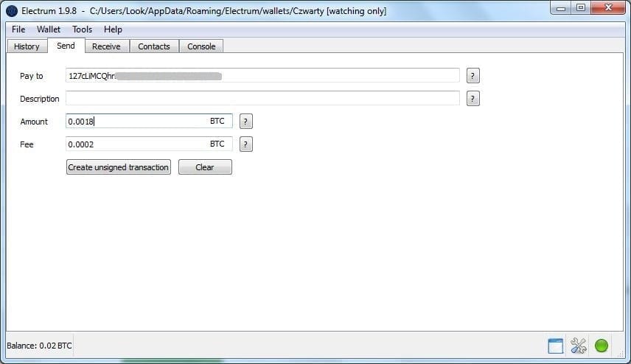Open the File menu
Screen dimensions: 631x364
pyautogui.click(x=18, y=29)
